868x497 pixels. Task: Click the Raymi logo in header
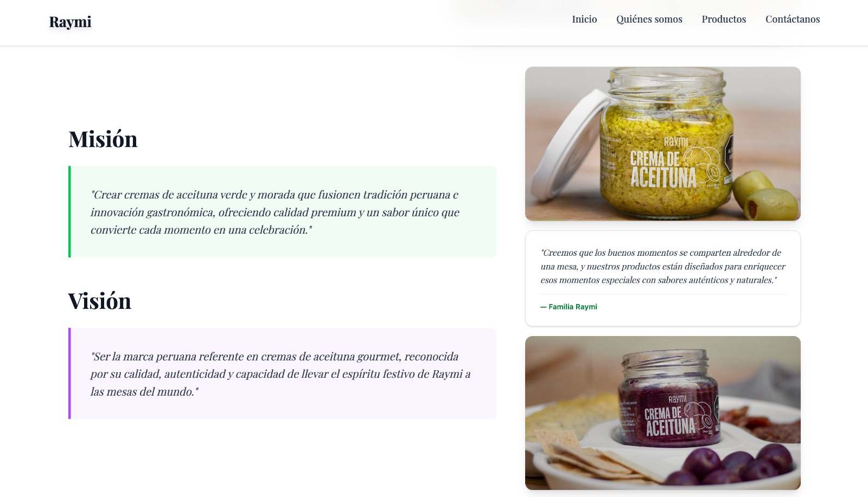click(70, 22)
